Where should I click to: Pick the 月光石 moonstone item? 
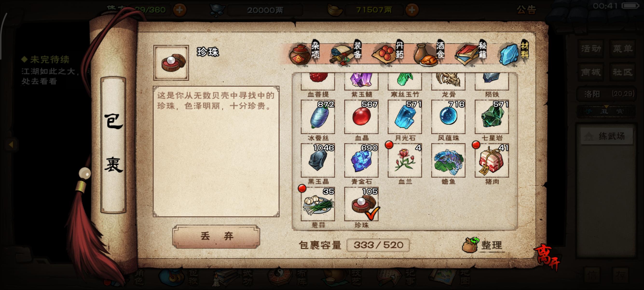tap(405, 117)
